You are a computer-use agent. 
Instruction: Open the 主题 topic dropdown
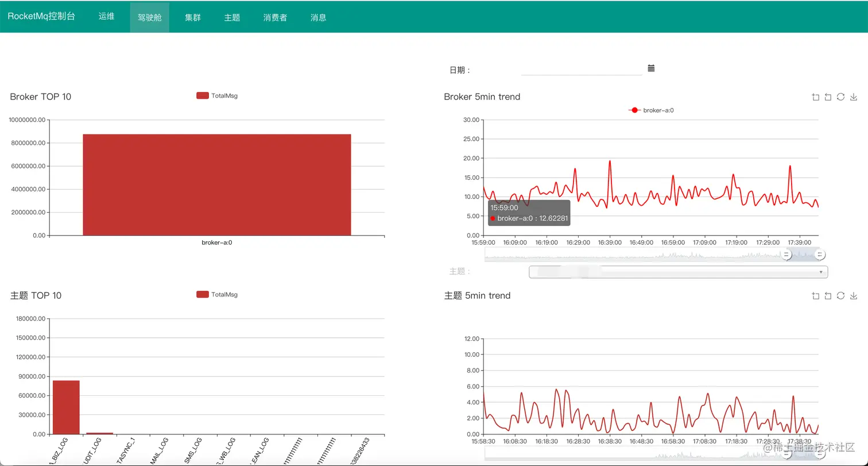(678, 272)
